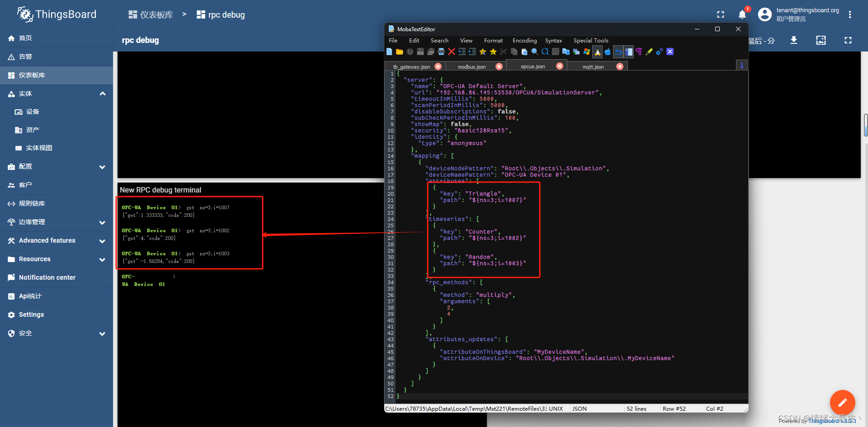
Task: Click red X close-file icon in toolbar
Action: (452, 52)
